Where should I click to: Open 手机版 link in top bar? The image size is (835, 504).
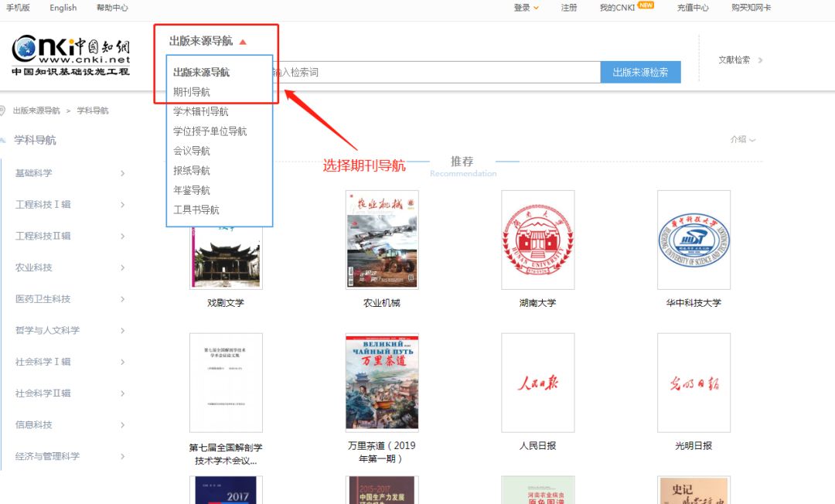pyautogui.click(x=18, y=8)
